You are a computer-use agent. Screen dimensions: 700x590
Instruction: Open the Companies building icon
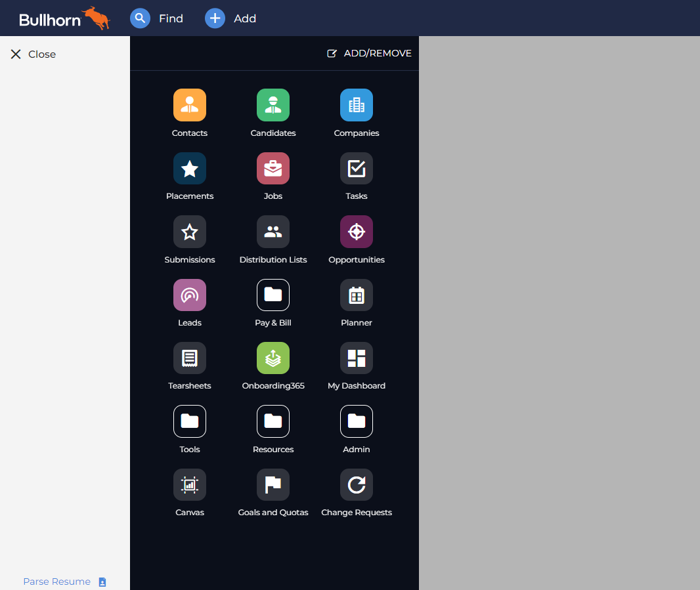[x=357, y=105]
